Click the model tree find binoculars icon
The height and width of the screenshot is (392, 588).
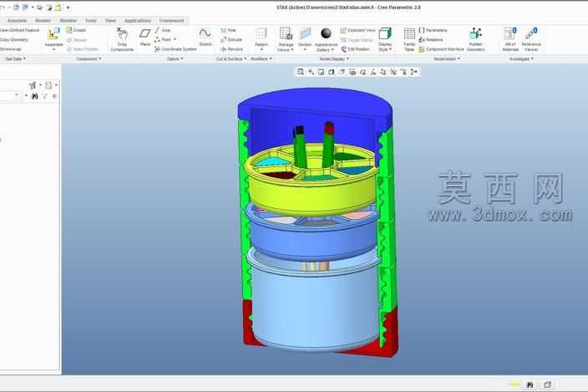click(x=35, y=96)
